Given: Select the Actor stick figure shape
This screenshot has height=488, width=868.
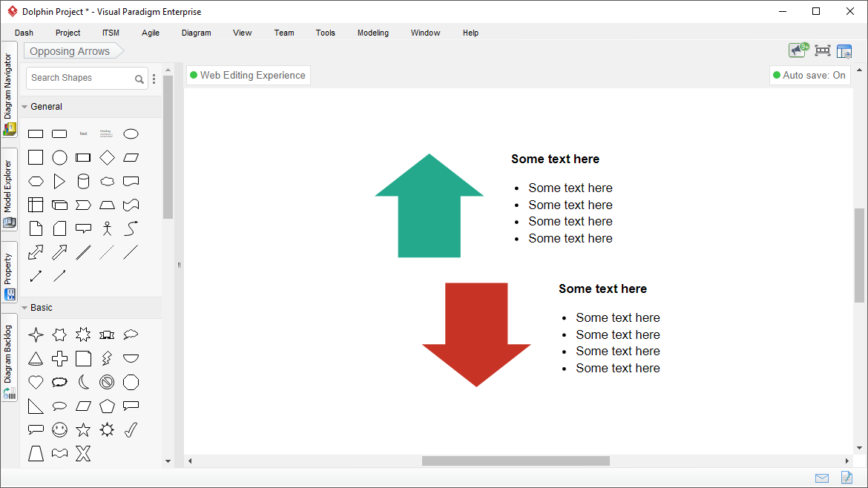Looking at the screenshot, I should click(107, 228).
